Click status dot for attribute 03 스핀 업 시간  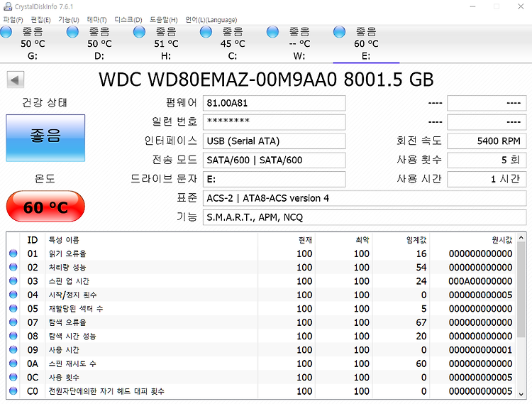coord(13,281)
